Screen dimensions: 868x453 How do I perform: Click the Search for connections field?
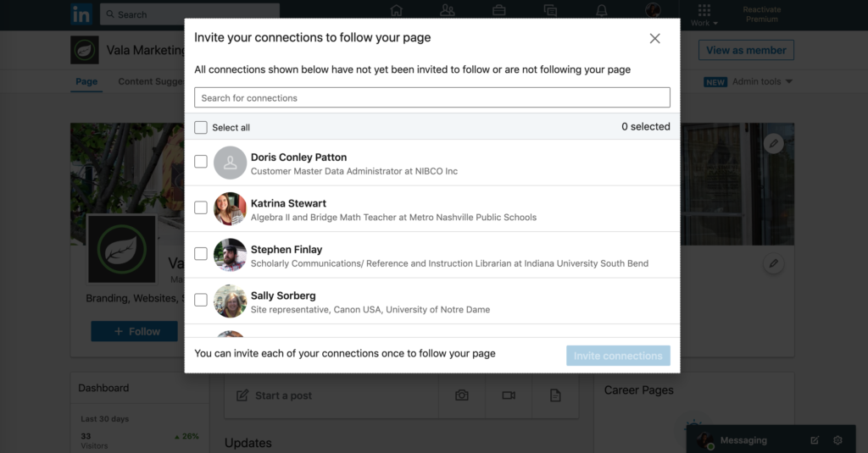(x=431, y=97)
